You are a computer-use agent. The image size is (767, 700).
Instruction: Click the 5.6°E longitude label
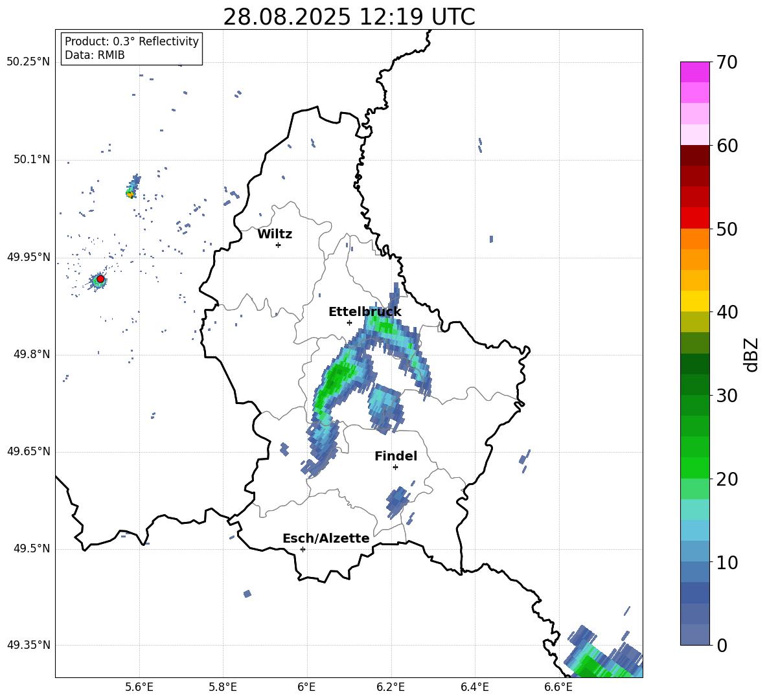[139, 687]
